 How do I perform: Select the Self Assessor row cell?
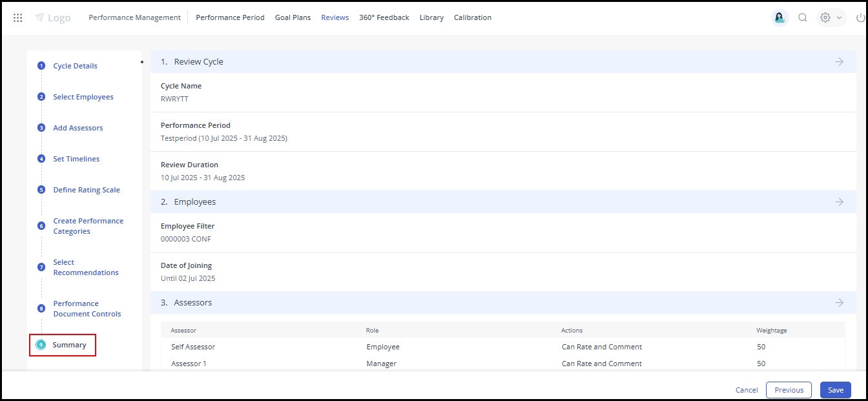[x=193, y=347]
